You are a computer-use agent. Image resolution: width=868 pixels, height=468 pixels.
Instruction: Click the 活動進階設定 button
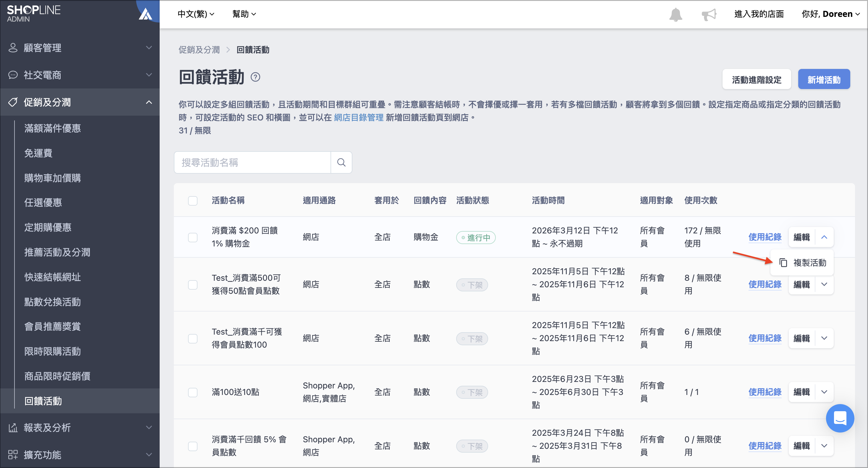757,80
